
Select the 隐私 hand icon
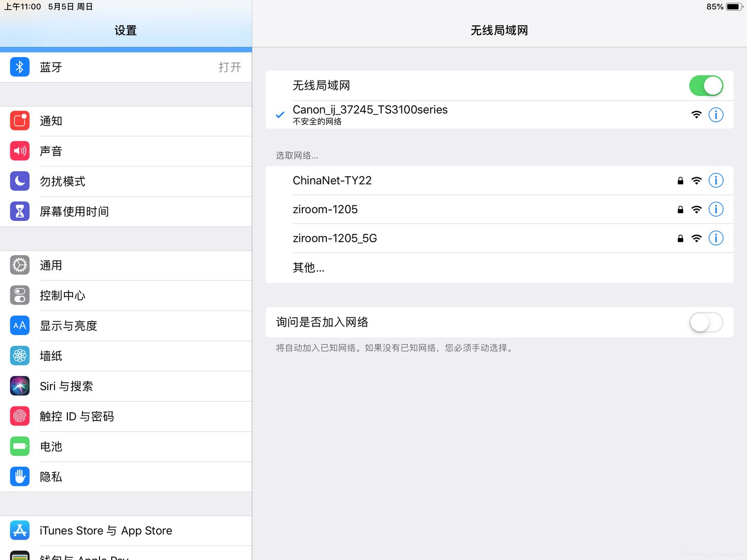click(19, 476)
